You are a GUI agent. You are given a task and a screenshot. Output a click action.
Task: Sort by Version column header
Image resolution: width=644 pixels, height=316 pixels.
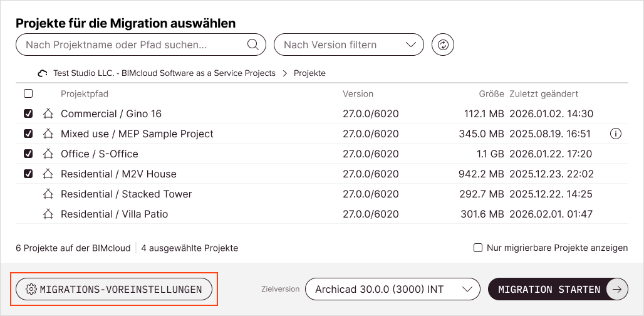[358, 93]
